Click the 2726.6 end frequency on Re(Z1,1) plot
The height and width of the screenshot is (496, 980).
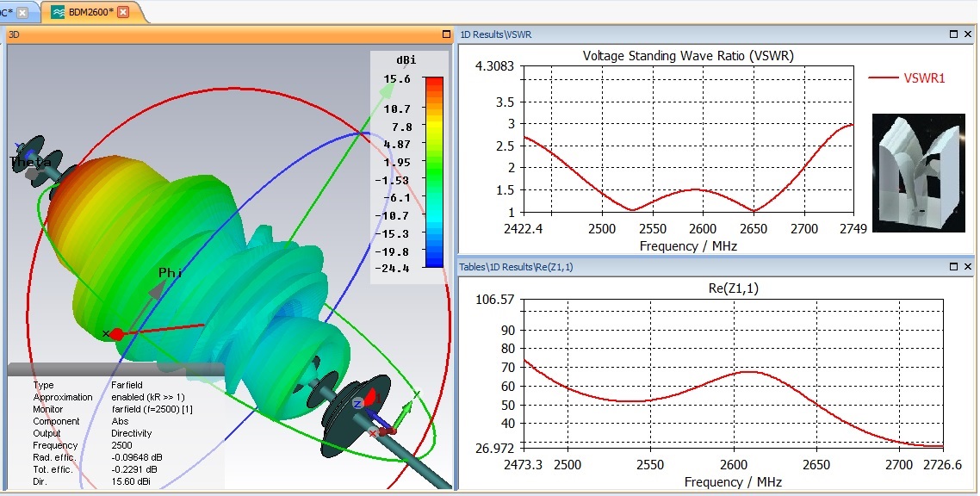point(942,465)
